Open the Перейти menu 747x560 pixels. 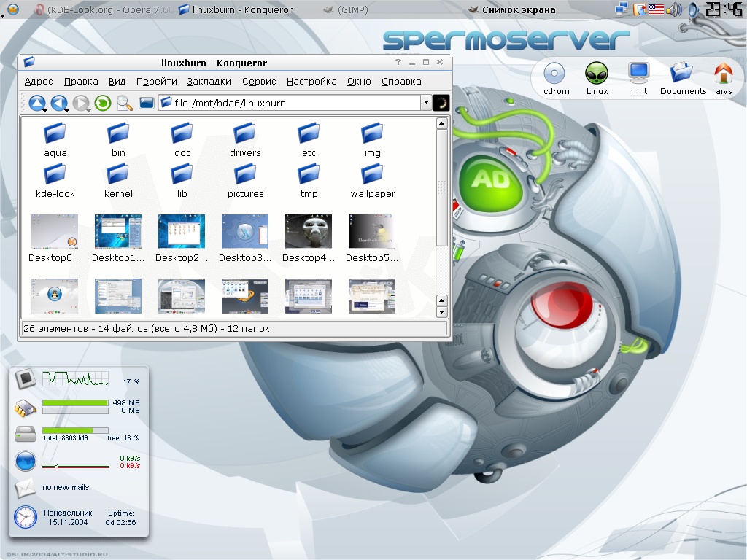tap(156, 82)
